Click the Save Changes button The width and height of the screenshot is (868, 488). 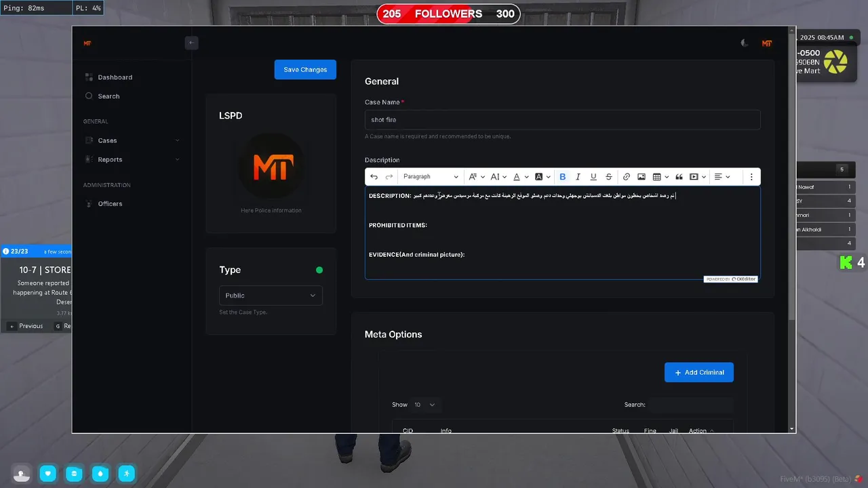tap(305, 70)
